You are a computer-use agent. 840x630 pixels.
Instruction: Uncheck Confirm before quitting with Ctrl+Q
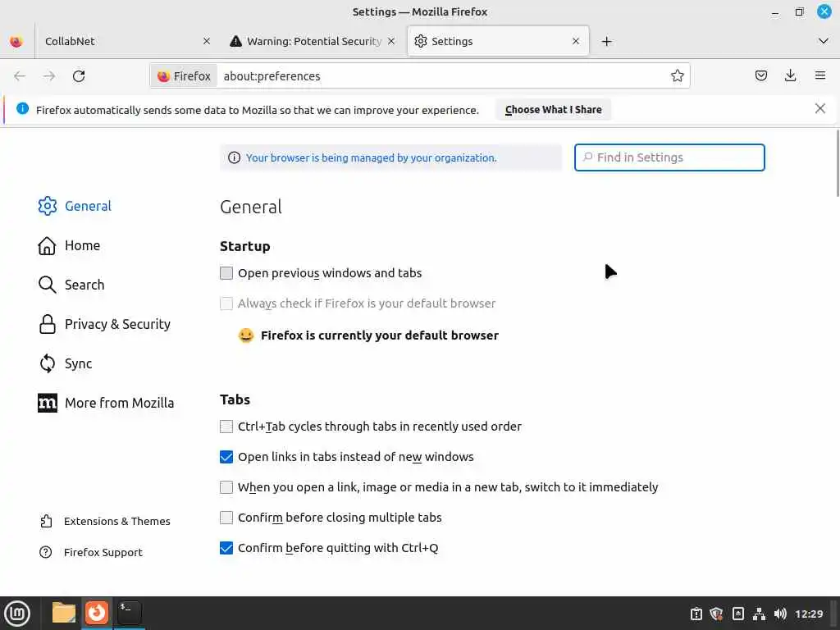point(226,548)
